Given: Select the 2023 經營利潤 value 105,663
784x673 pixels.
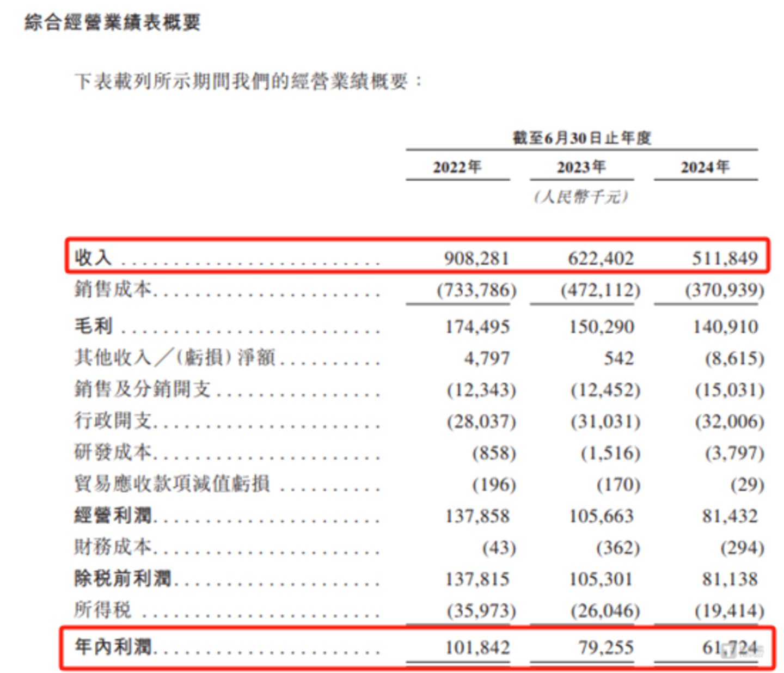Looking at the screenshot, I should coord(601,516).
